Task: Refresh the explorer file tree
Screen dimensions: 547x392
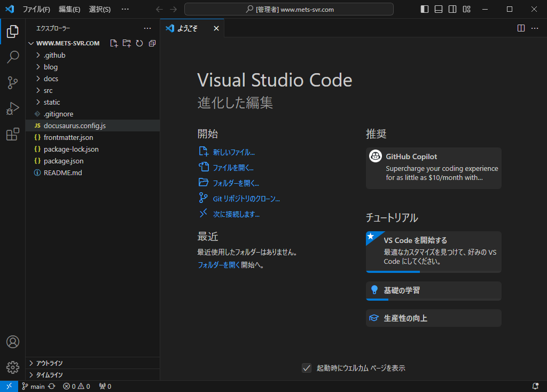Action: [x=139, y=43]
